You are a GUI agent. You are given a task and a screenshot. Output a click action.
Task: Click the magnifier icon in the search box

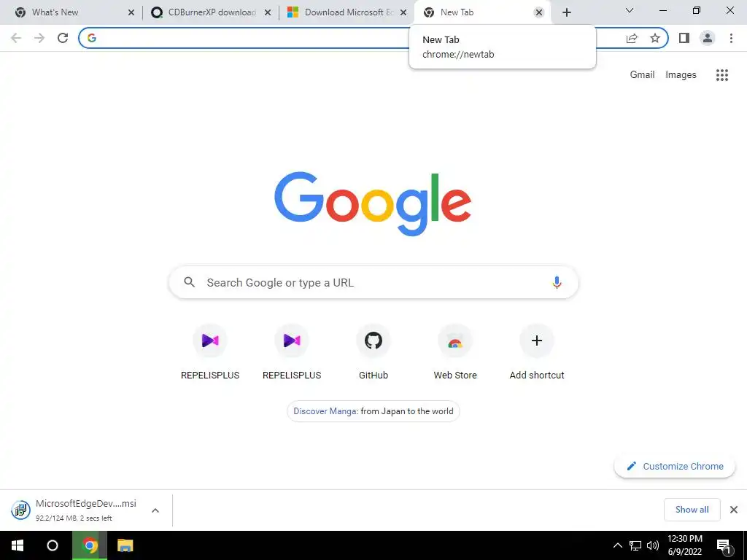pyautogui.click(x=189, y=282)
